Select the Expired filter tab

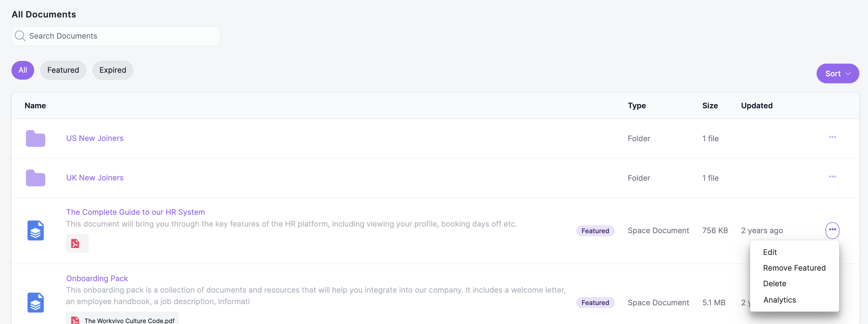(x=113, y=70)
